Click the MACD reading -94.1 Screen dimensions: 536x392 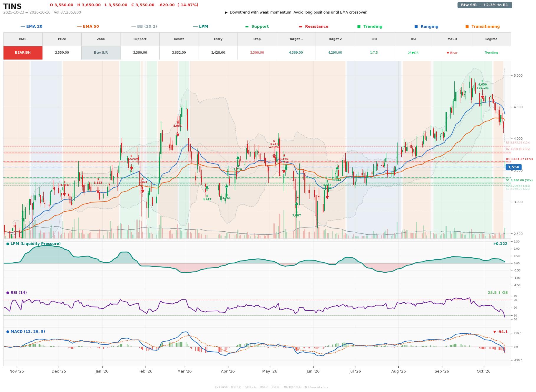pyautogui.click(x=500, y=332)
